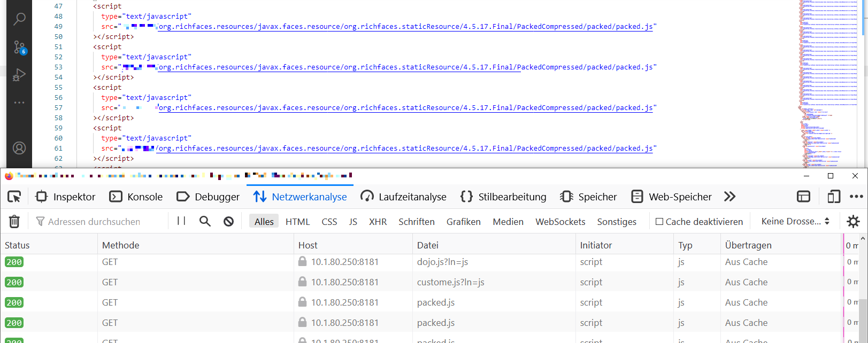Clear the network log with trash icon
This screenshot has height=343, width=868.
14,221
